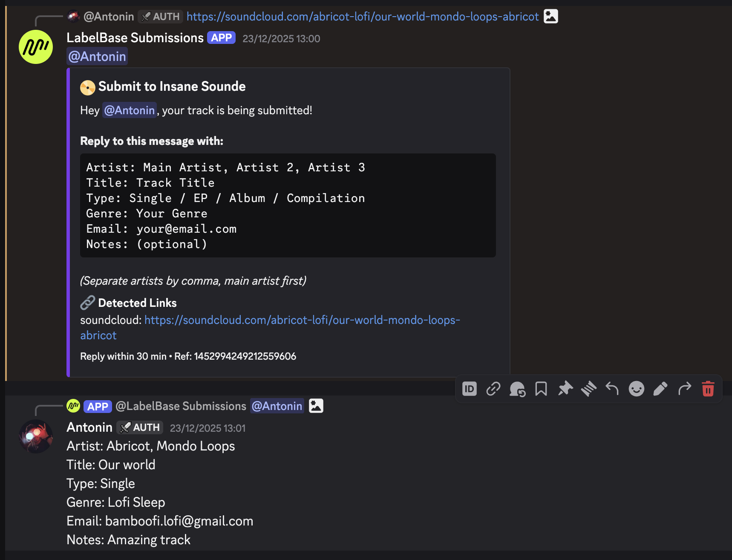Click the LabelBase Submissions username header

pos(135,38)
